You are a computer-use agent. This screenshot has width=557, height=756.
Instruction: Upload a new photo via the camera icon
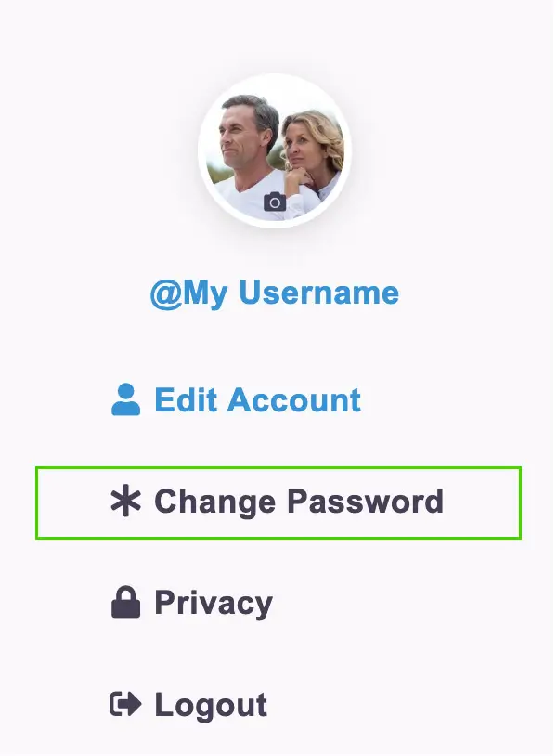[x=275, y=202]
